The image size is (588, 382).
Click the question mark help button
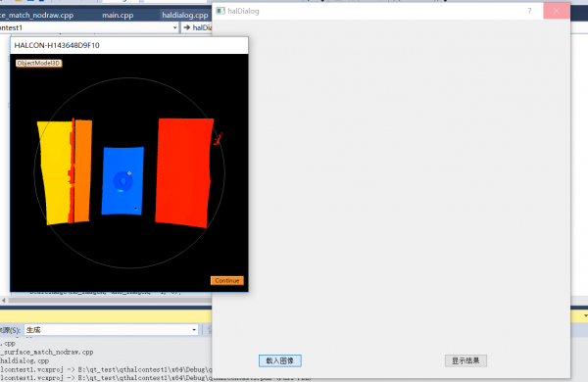coord(529,11)
